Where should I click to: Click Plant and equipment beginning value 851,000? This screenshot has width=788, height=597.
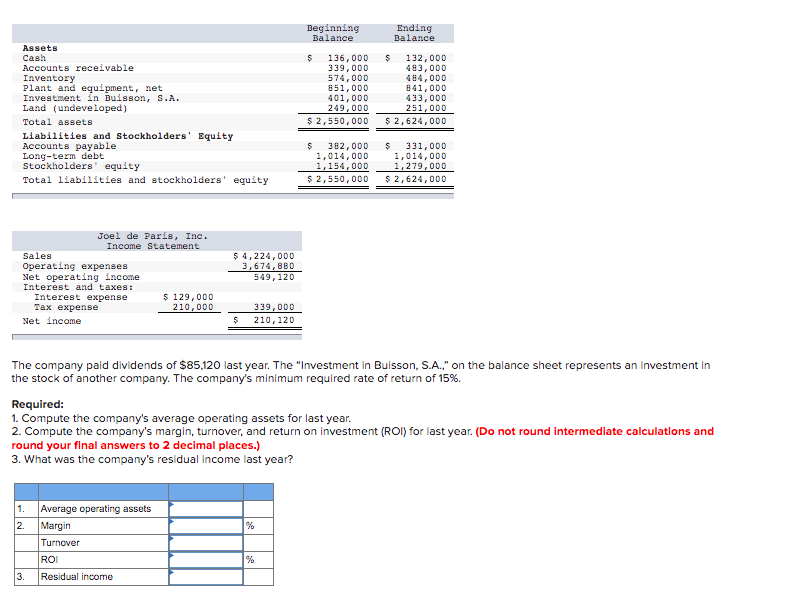click(348, 88)
